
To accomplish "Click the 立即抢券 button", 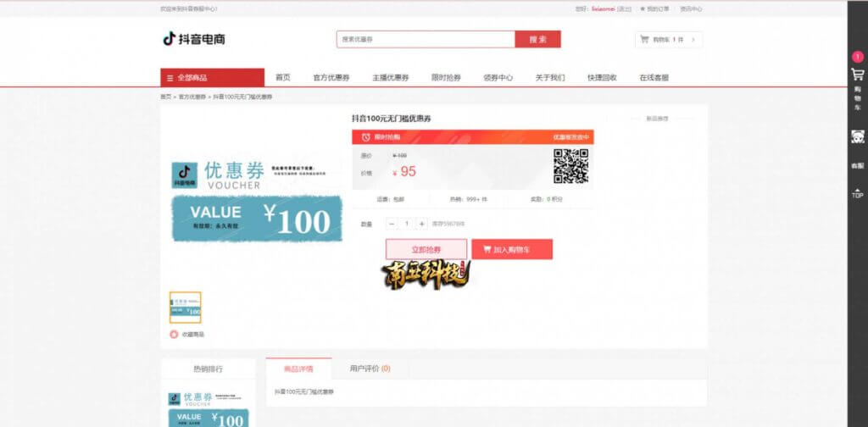I will (426, 249).
